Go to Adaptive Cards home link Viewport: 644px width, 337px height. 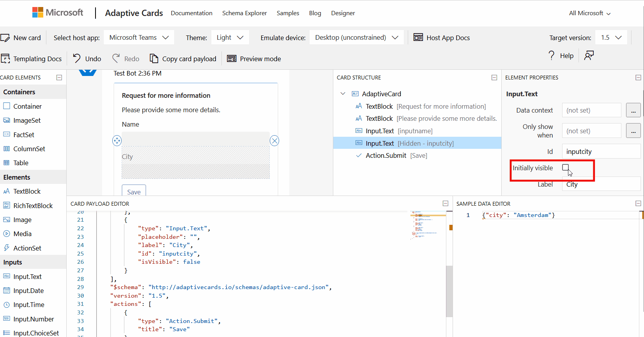(x=134, y=13)
